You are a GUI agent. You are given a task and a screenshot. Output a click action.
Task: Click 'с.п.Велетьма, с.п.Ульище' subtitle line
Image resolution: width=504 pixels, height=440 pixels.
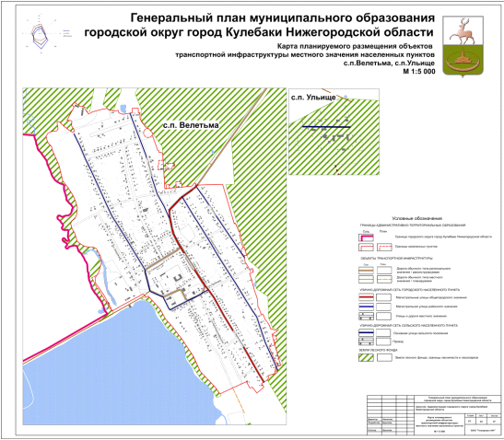point(389,64)
